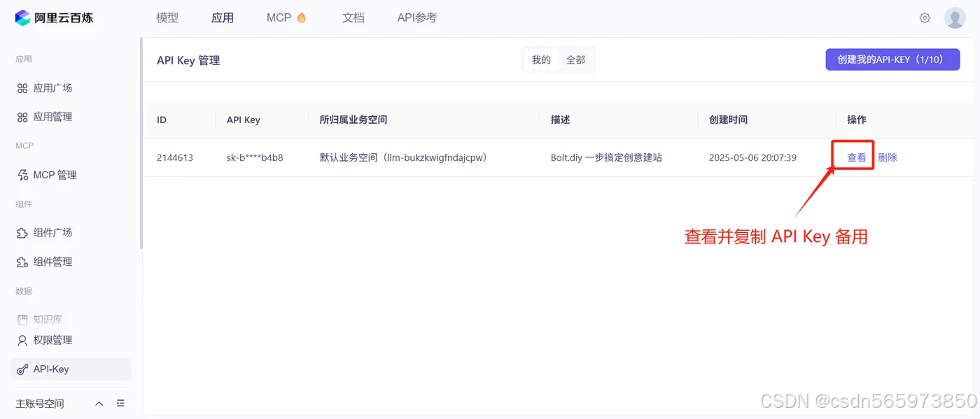The image size is (980, 419).
Task: Open the 应用 top menu
Action: (223, 17)
